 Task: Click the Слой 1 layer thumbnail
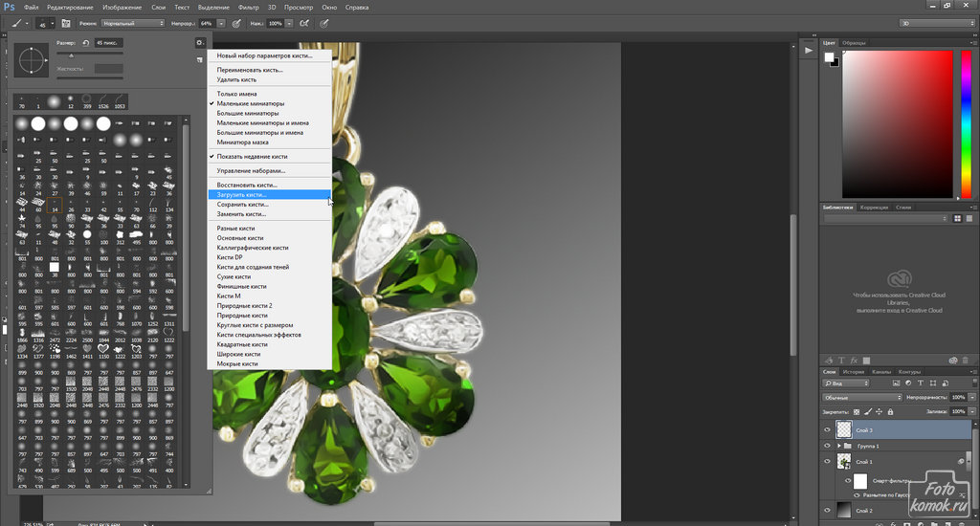click(844, 462)
